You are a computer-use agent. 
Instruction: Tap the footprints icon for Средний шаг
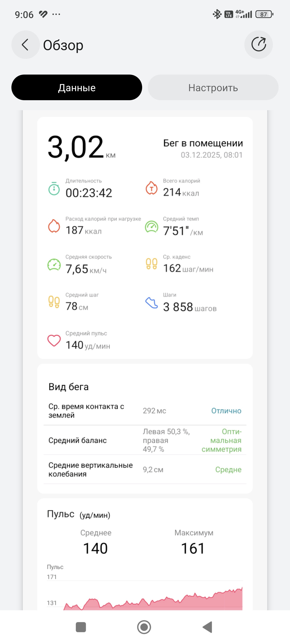54,302
